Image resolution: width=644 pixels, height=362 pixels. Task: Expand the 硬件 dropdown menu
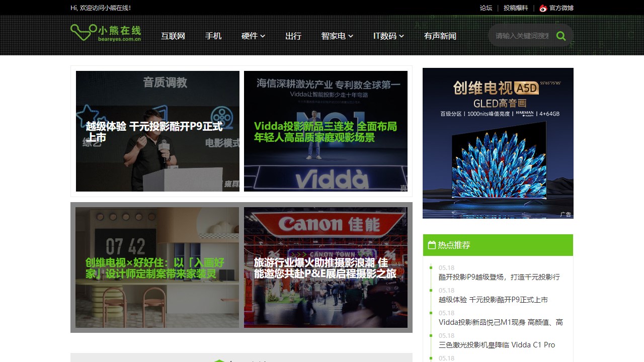(253, 36)
